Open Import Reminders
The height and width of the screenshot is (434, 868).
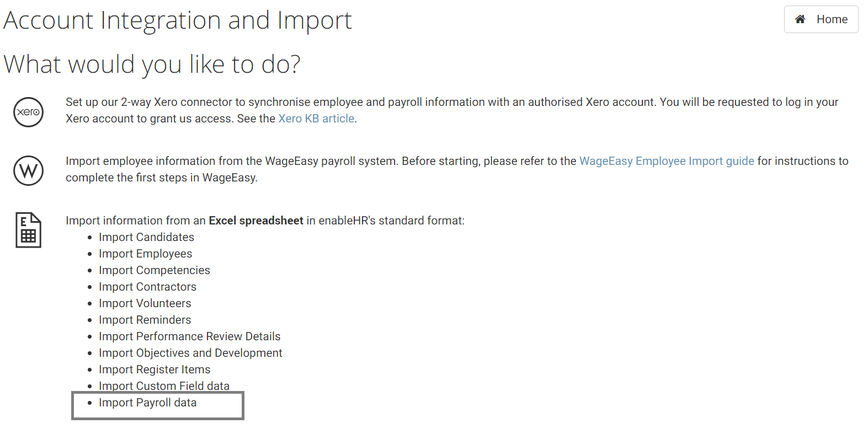point(145,320)
